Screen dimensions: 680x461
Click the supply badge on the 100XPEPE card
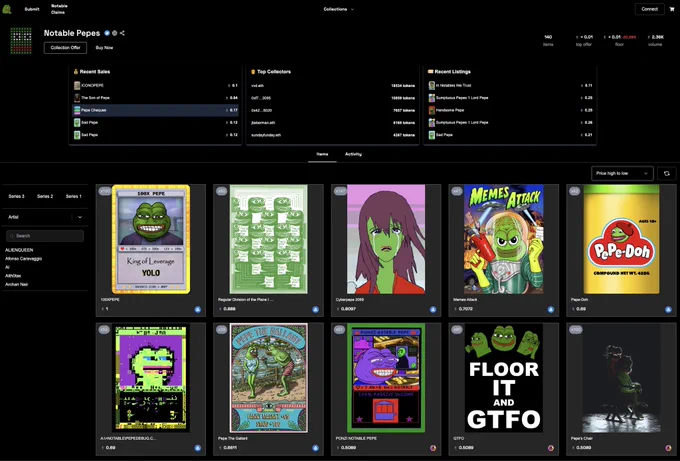tap(105, 191)
